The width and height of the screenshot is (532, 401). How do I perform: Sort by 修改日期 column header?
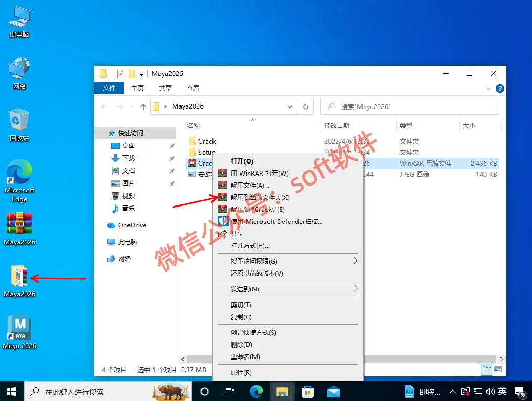click(x=358, y=125)
